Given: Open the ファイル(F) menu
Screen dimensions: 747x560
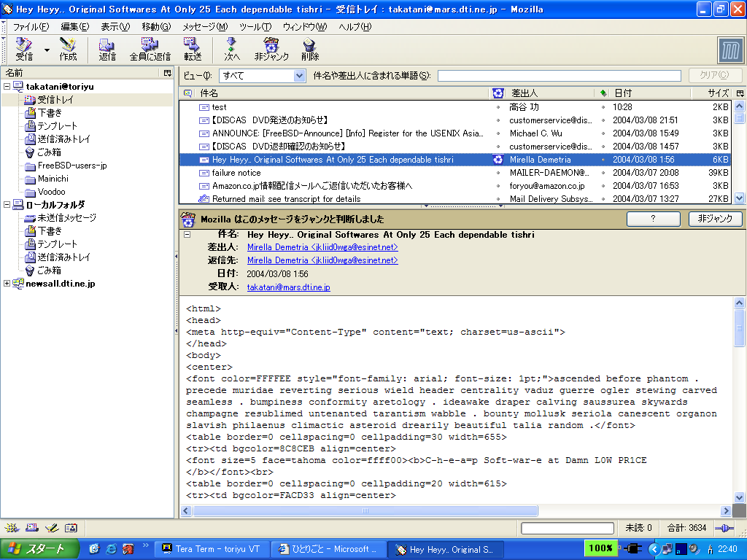Looking at the screenshot, I should [x=31, y=27].
